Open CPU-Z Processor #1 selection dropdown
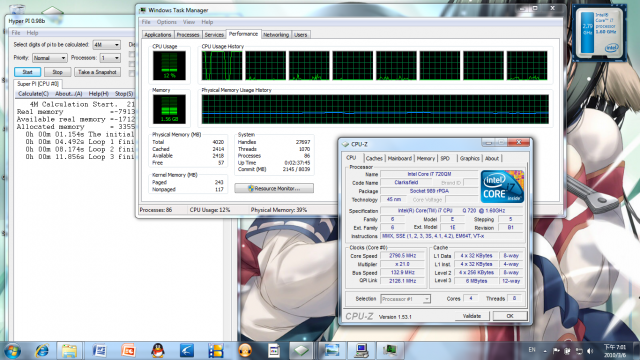The width and height of the screenshot is (640, 360). [405, 299]
